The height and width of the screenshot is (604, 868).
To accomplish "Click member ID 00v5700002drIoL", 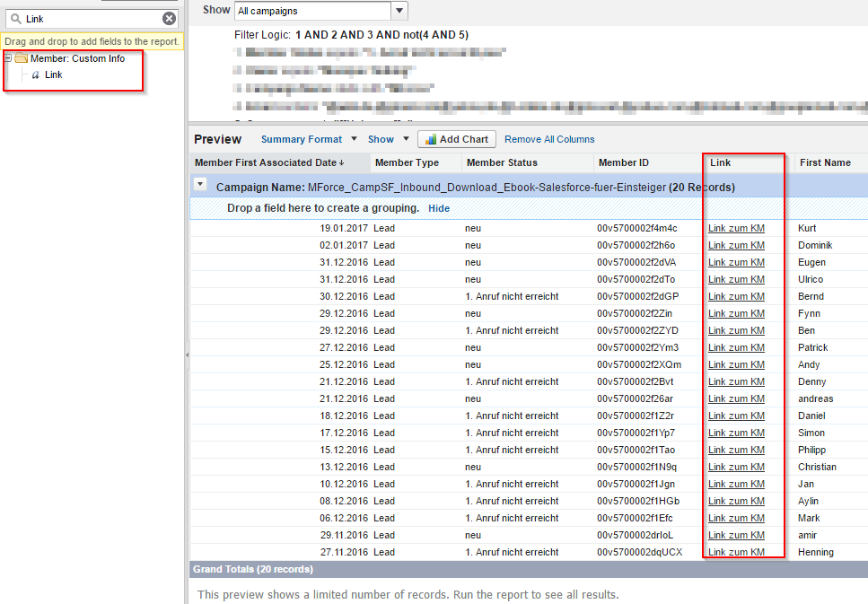I will (635, 536).
